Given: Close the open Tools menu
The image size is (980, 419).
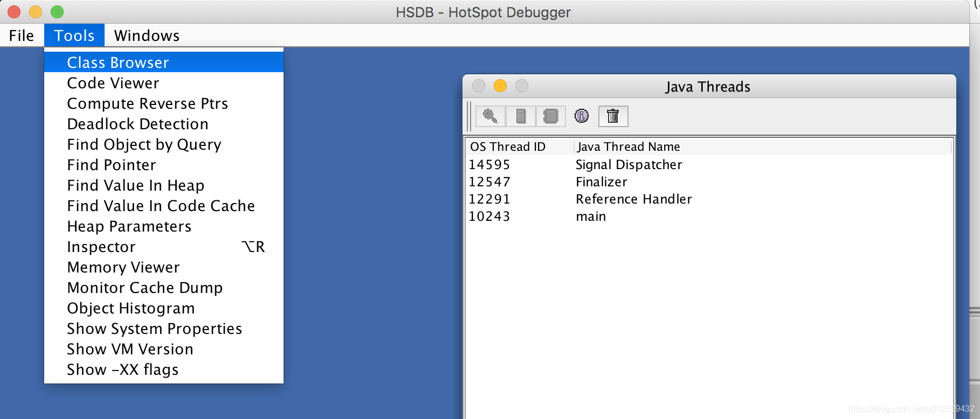Looking at the screenshot, I should 74,36.
